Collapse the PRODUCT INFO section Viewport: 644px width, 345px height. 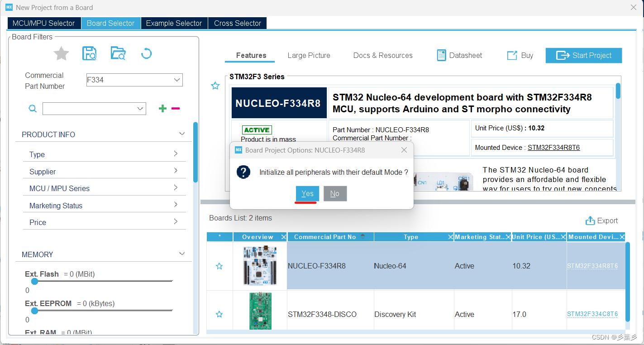[182, 134]
